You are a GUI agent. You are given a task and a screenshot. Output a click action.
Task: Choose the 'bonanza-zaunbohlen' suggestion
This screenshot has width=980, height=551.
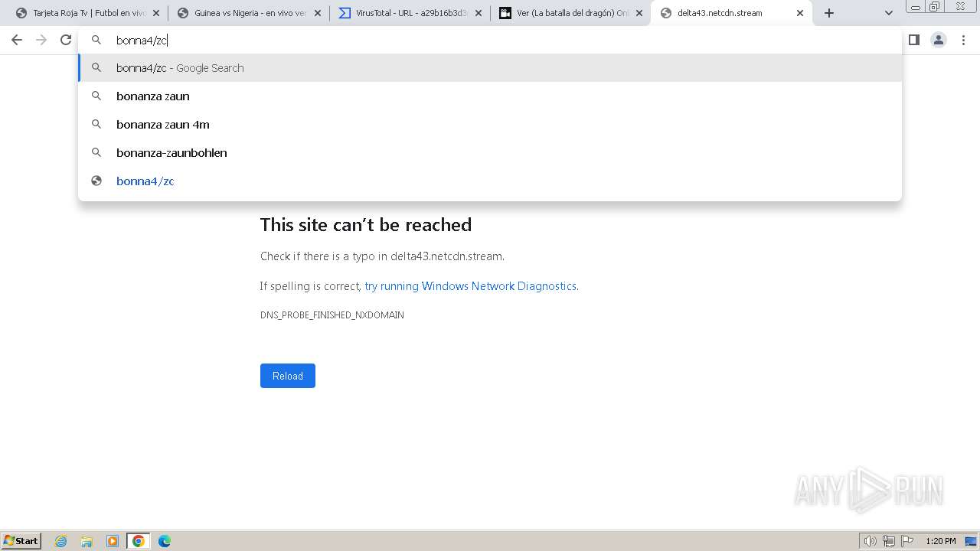pyautogui.click(x=490, y=153)
